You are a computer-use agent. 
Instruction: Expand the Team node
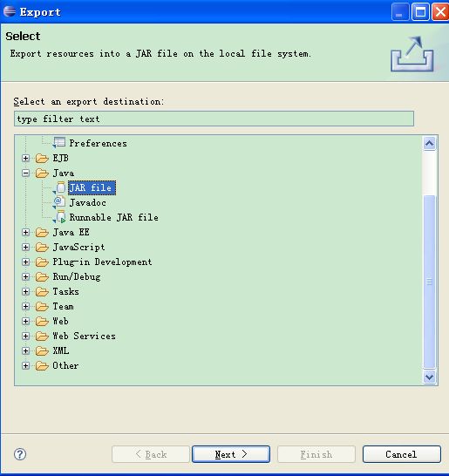click(x=26, y=307)
